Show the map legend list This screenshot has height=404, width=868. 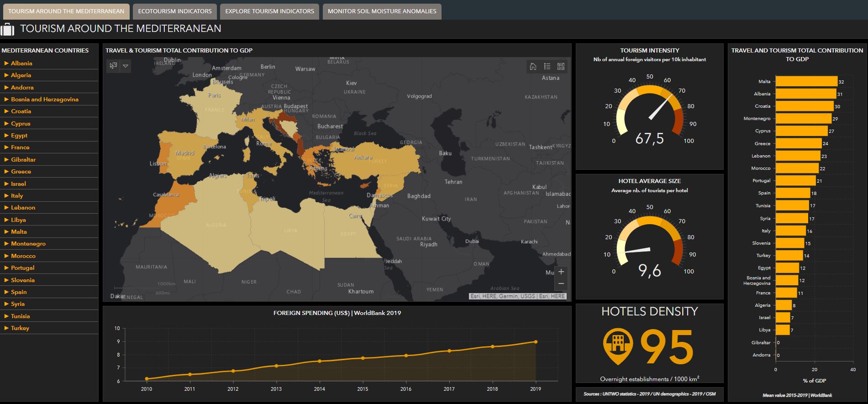[547, 67]
